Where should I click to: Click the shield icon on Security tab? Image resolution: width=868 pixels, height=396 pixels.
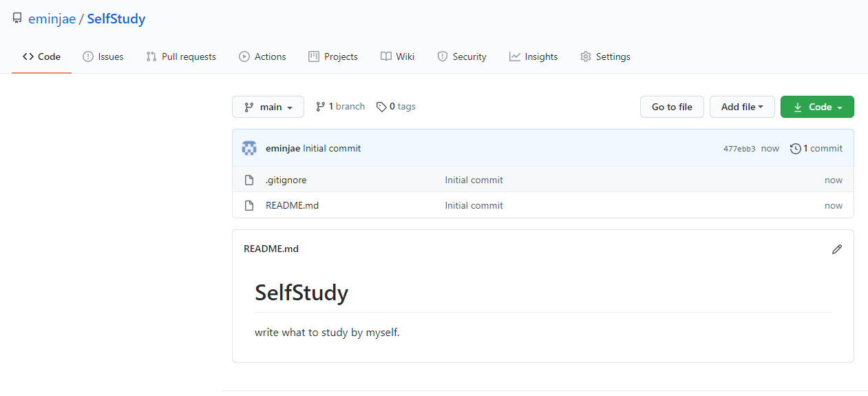[443, 56]
